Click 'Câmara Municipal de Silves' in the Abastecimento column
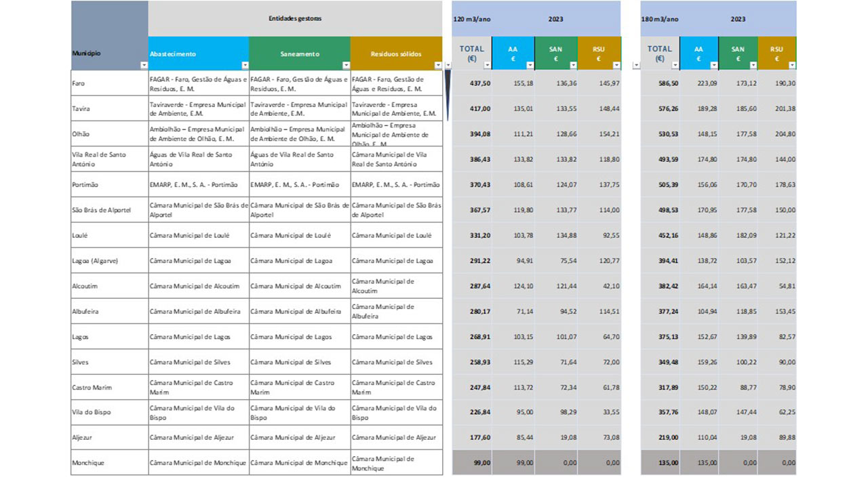 point(199,362)
